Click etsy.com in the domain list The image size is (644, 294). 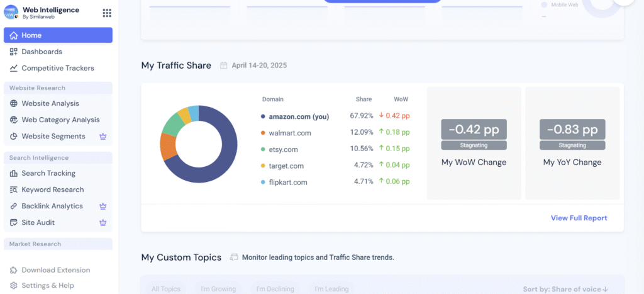coord(284,149)
